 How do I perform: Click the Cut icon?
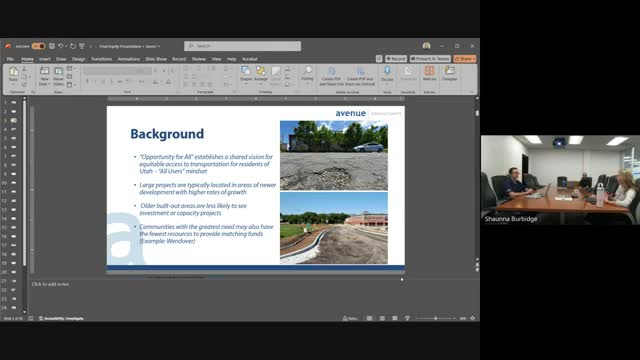24,69
